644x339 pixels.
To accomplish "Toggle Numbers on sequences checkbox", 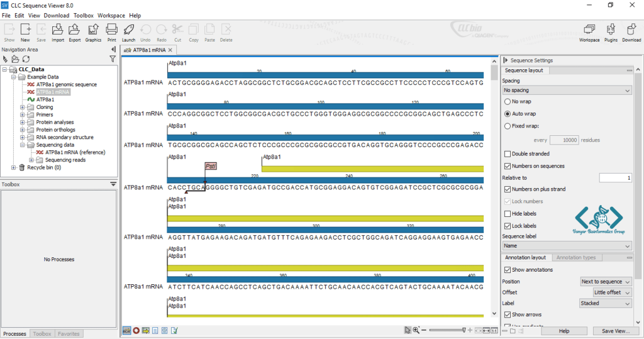I will click(508, 166).
